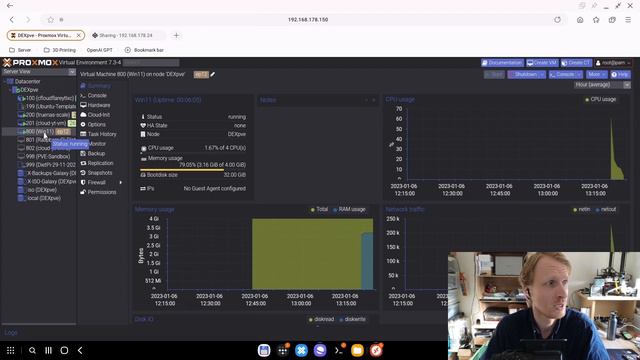Collapse the DEXpve node in the tree
Image resolution: width=640 pixels, height=360 pixels.
coord(11,90)
